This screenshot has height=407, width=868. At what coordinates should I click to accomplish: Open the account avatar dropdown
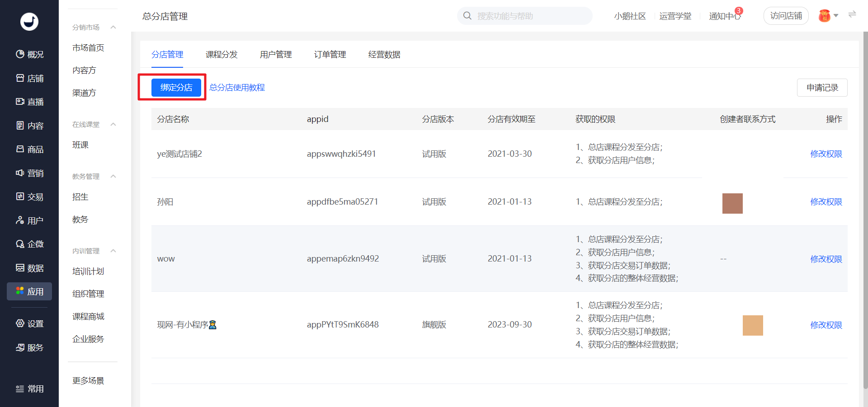(828, 16)
